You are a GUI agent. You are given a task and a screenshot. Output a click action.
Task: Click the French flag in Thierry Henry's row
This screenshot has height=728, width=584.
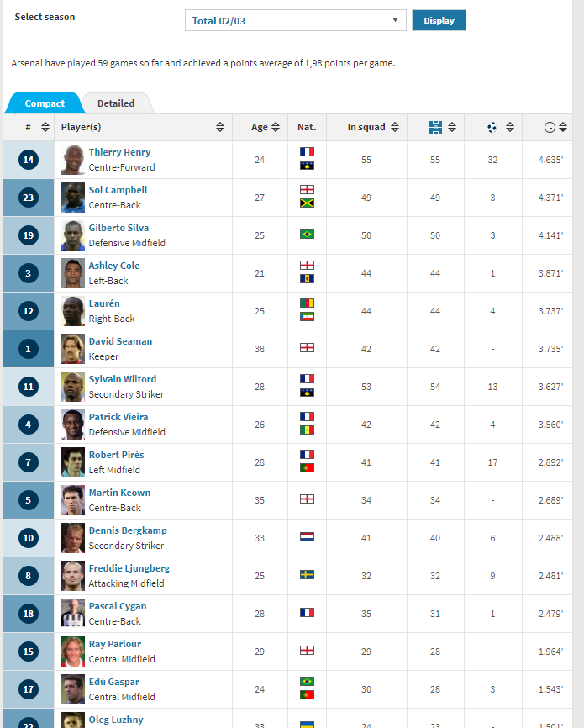point(307,152)
